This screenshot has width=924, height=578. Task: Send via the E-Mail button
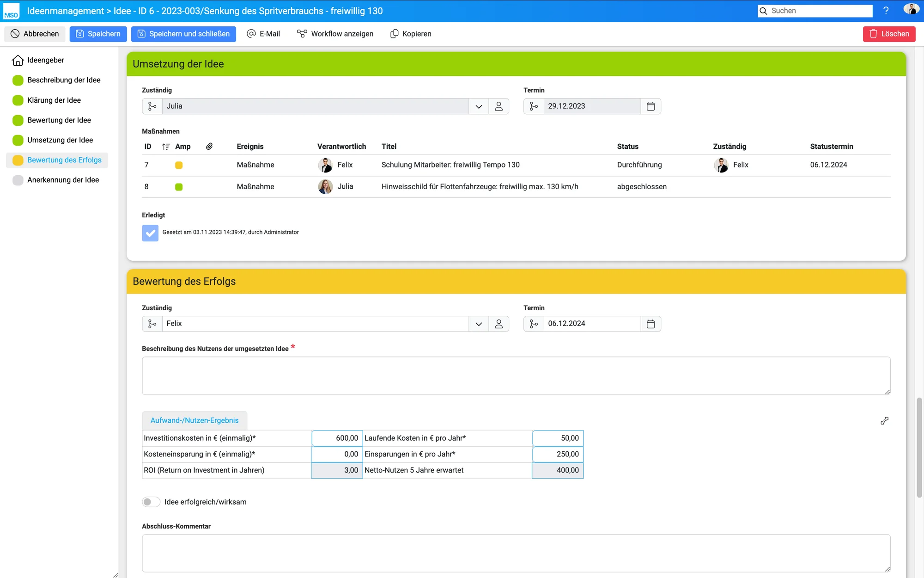pyautogui.click(x=263, y=34)
